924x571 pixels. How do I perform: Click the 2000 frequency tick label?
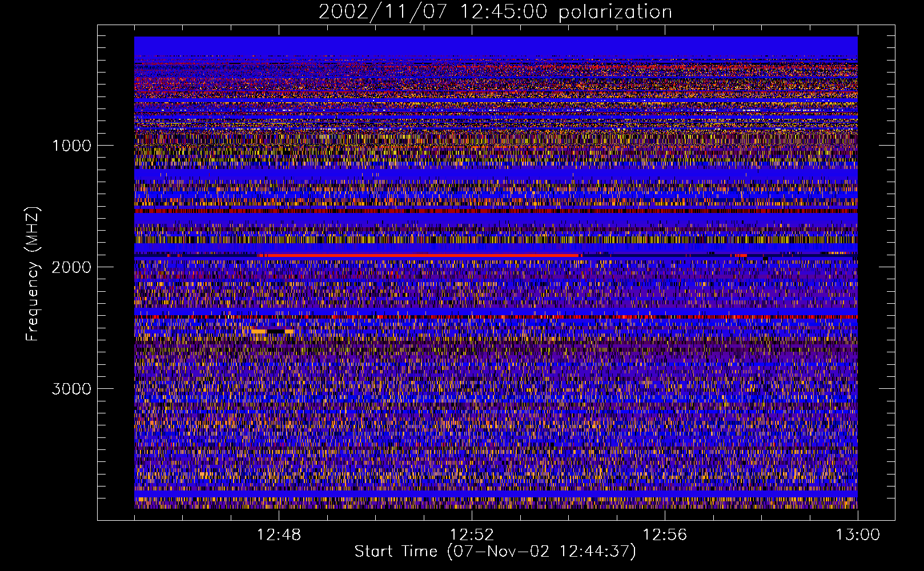(71, 267)
